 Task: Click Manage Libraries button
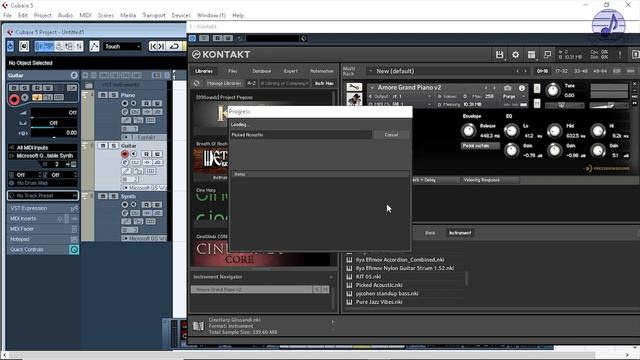point(224,83)
